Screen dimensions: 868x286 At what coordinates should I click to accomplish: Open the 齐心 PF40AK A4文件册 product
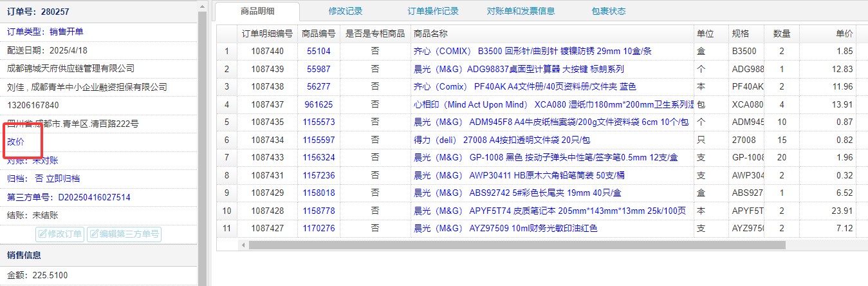point(524,86)
